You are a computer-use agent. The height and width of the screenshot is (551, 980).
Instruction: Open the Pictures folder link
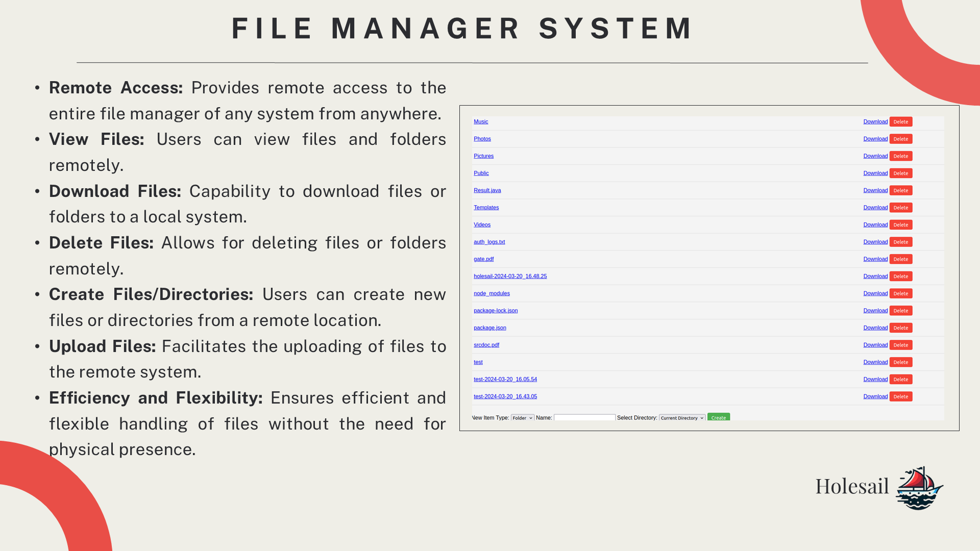[483, 156]
